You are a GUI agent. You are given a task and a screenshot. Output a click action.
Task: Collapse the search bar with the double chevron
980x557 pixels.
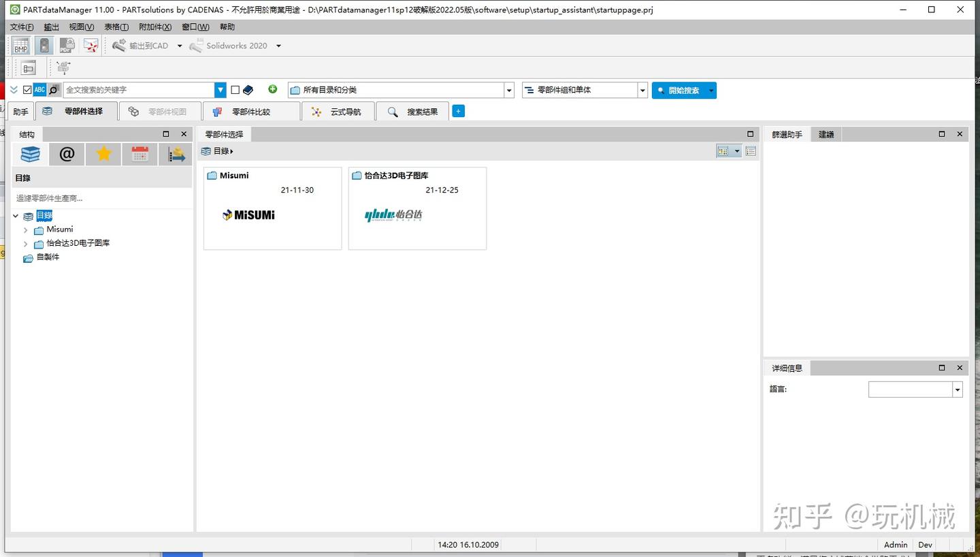tap(14, 90)
